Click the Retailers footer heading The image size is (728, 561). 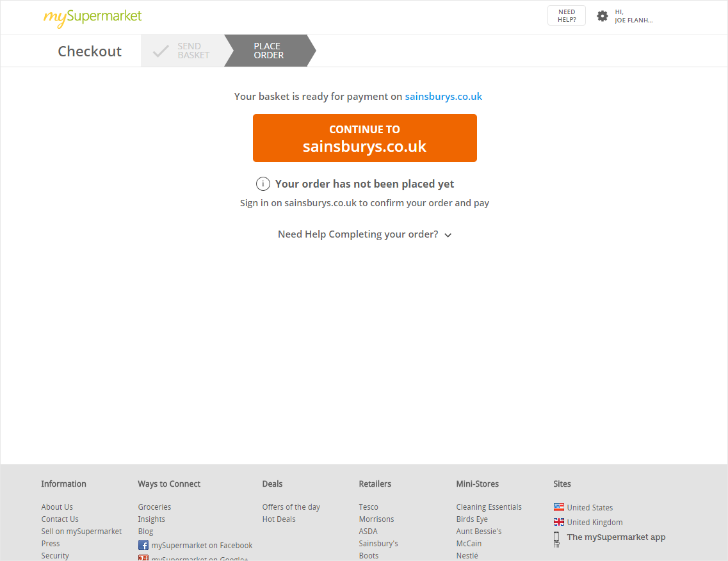[x=375, y=484]
